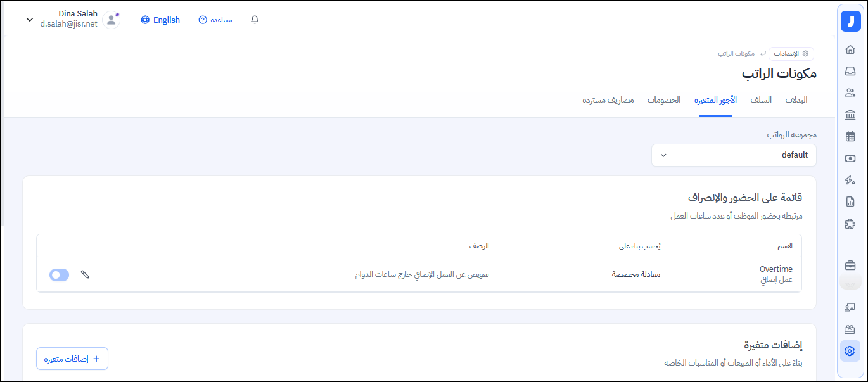Click the إضافات متغيرة add button
The image size is (868, 382).
(x=72, y=359)
